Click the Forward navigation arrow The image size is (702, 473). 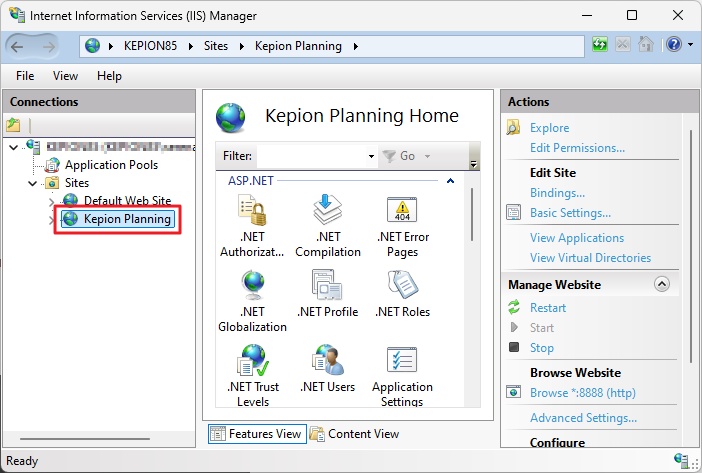(x=48, y=46)
